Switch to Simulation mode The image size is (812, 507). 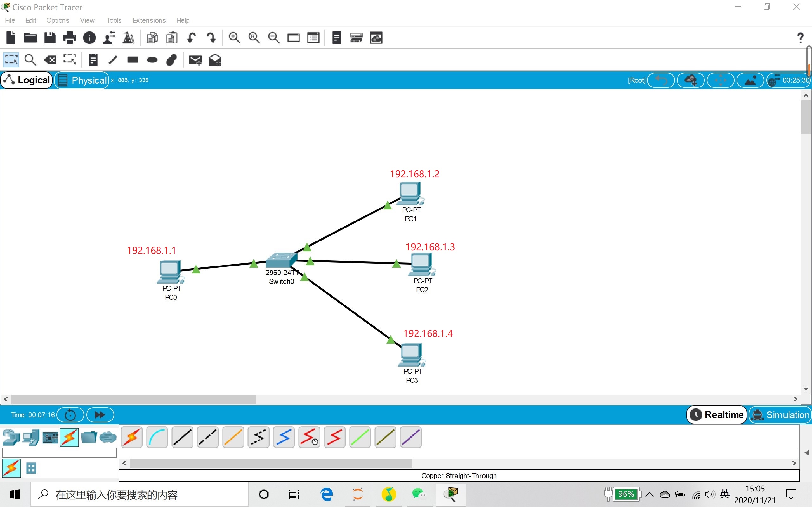[x=781, y=415]
